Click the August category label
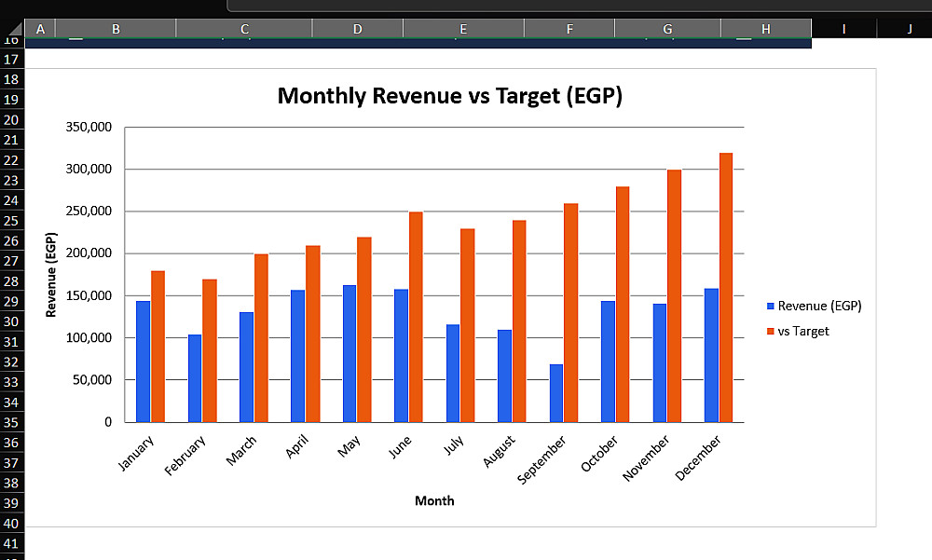 499,451
